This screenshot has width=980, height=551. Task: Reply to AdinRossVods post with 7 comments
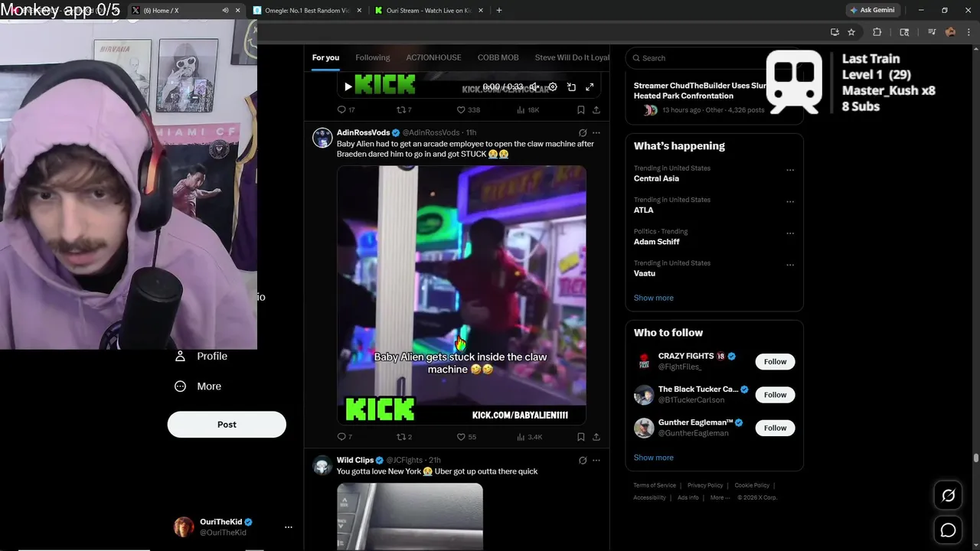[345, 437]
